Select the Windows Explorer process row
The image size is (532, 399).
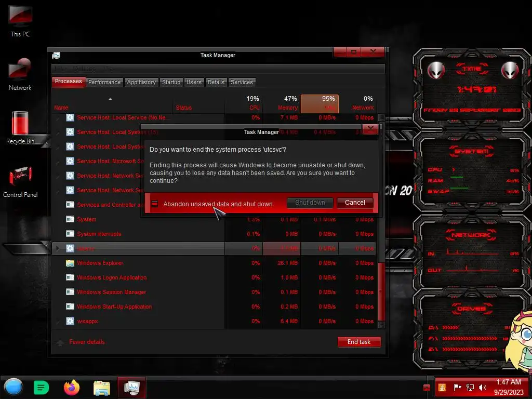click(214, 263)
